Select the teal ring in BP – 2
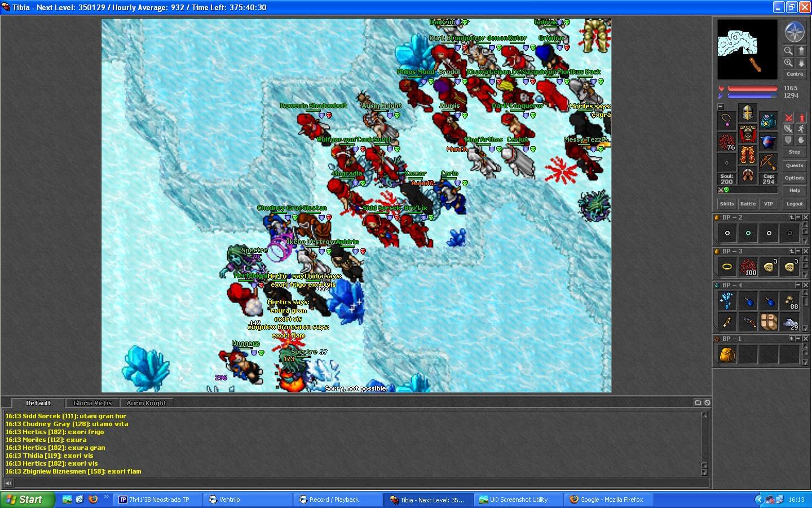The width and height of the screenshot is (812, 508). 748,233
